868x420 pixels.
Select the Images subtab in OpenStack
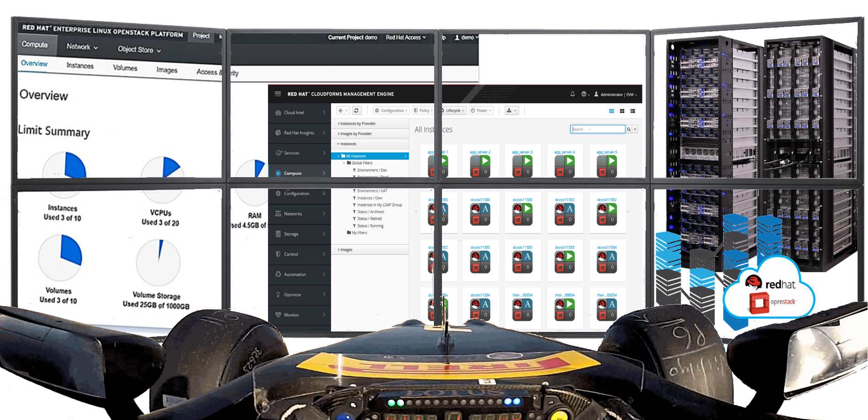[167, 70]
